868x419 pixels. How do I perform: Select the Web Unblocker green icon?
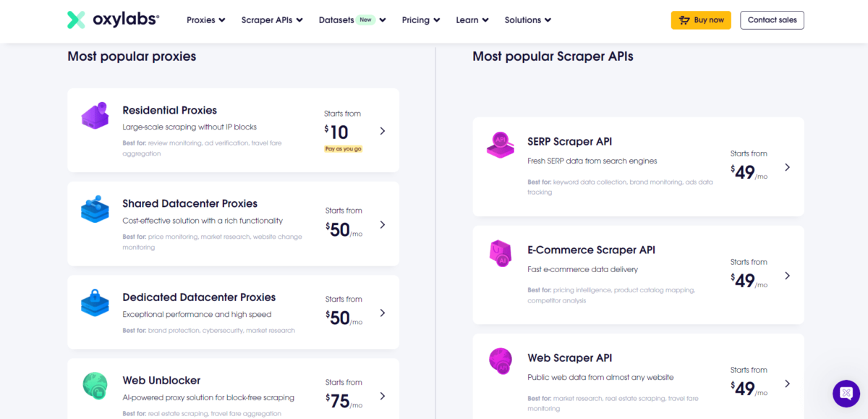[x=95, y=385]
